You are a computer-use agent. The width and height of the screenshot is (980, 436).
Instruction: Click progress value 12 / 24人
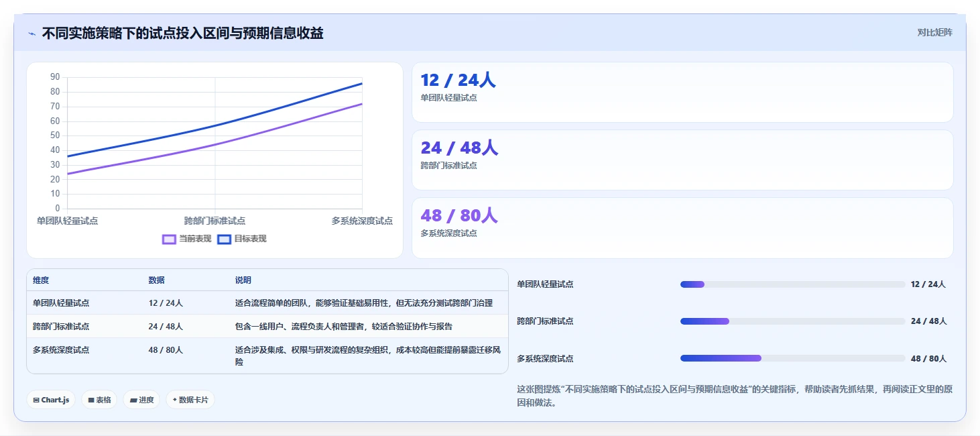[x=928, y=284]
